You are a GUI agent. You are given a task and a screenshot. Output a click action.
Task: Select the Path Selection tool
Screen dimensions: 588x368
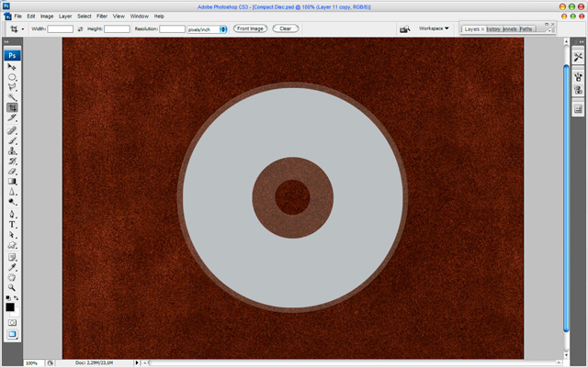12,235
